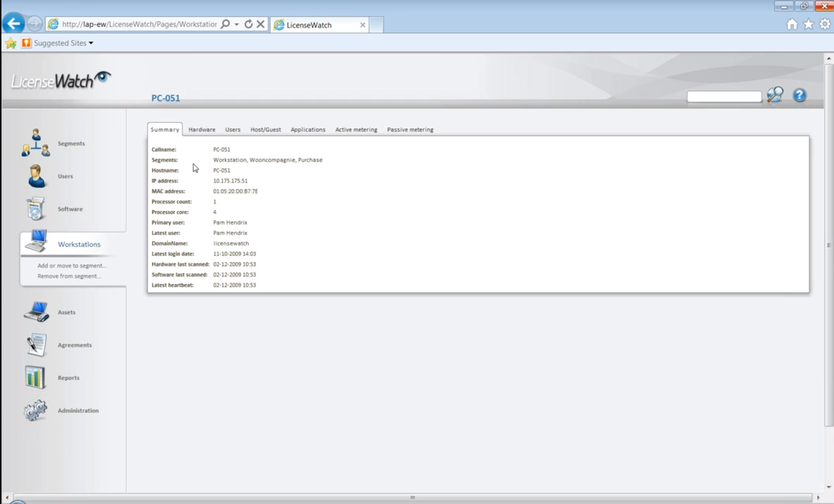Click the scroll right arrow at page bottom
Image resolution: width=834 pixels, height=504 pixels.
(818, 497)
